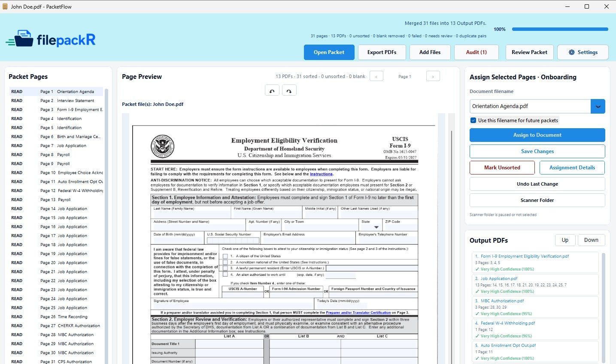The width and height of the screenshot is (616, 364).
Task: Click the Page 1 indicator
Action: coord(404,77)
